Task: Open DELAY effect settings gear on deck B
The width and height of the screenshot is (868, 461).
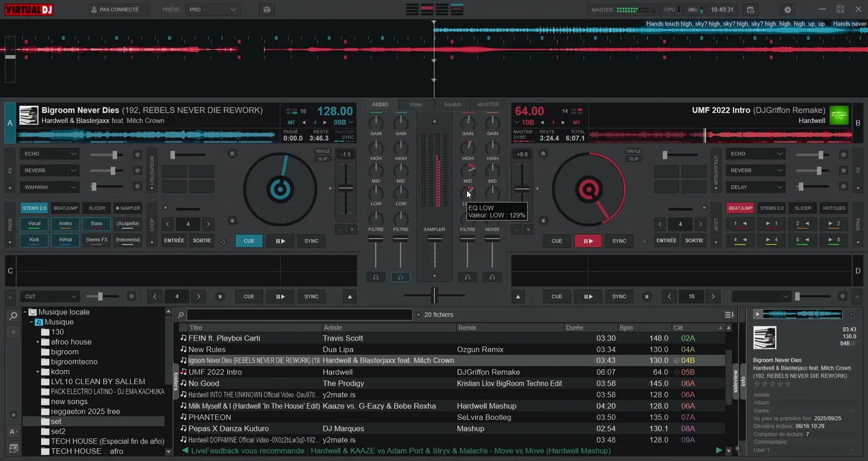Action: click(842, 186)
